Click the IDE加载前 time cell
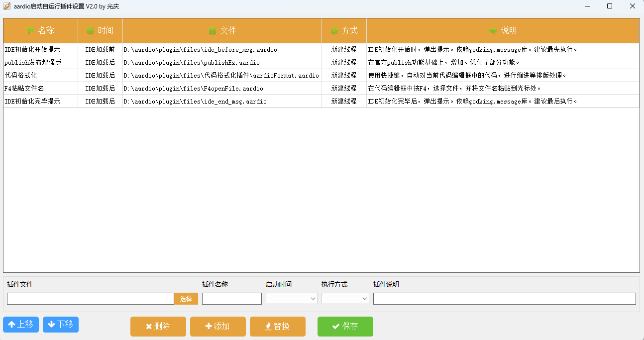This screenshot has height=340, width=644. [100, 50]
